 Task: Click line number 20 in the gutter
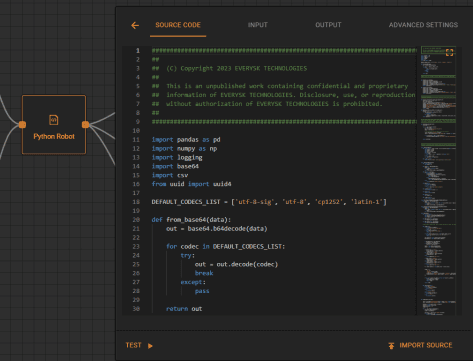(136, 220)
